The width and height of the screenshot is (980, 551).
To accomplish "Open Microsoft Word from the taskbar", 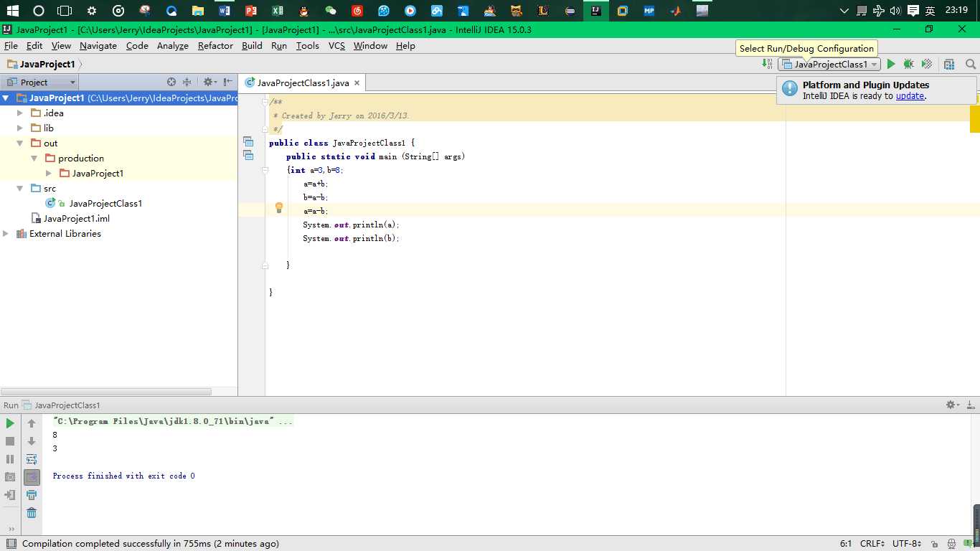I will (224, 11).
